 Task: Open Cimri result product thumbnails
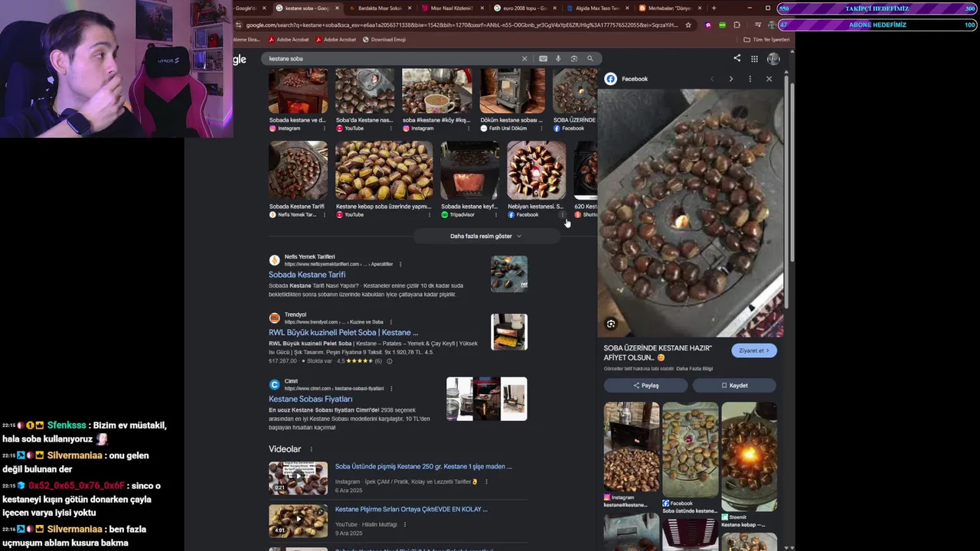click(x=487, y=399)
